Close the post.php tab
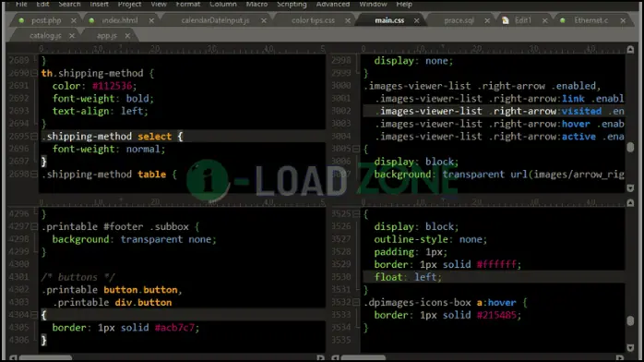Screen dimensions: 644x362 coord(74,20)
